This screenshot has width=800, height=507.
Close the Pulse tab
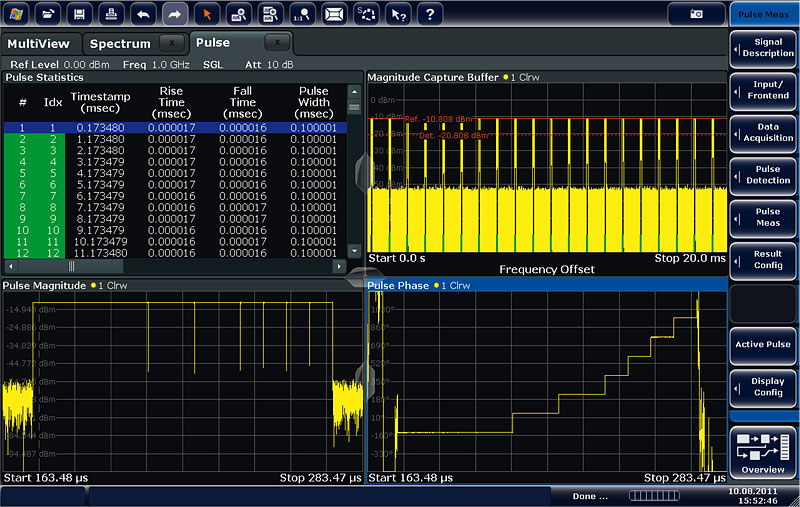tap(277, 43)
